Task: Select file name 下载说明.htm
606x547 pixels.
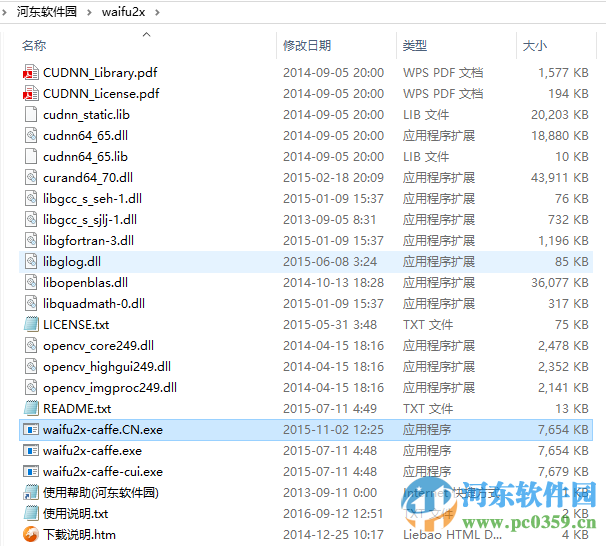Action: [x=79, y=535]
